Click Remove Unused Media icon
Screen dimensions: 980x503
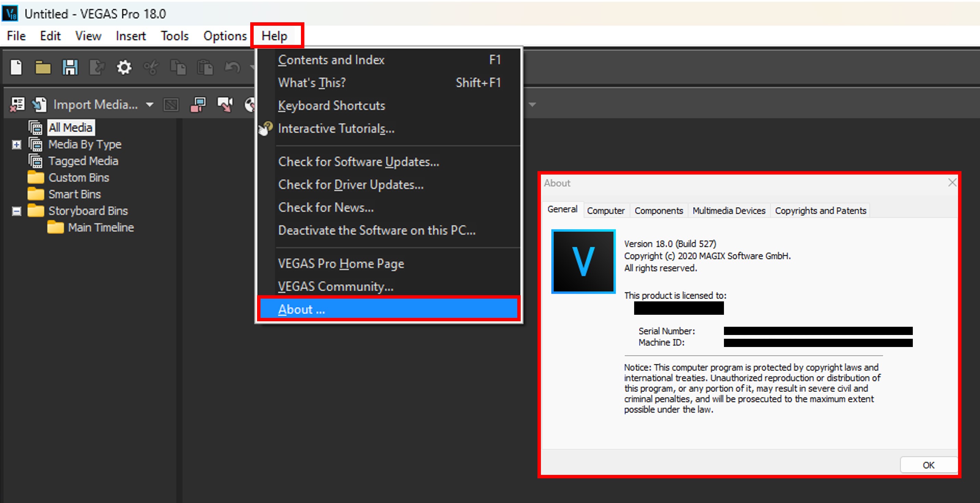click(17, 104)
